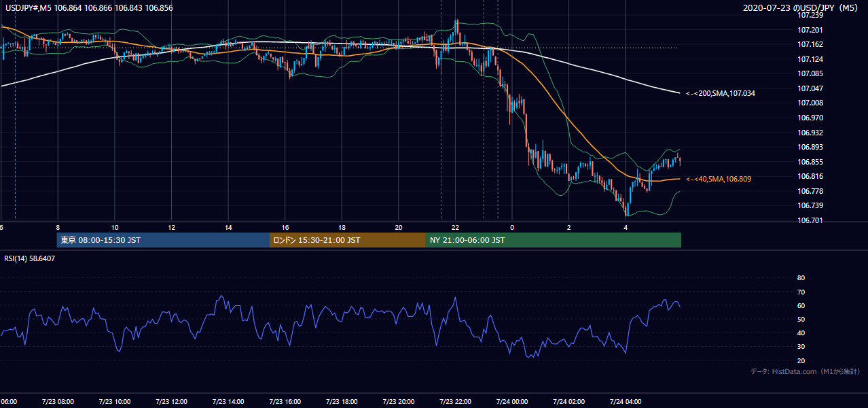
Task: Click the 106.893 price axis label
Action: (811, 147)
